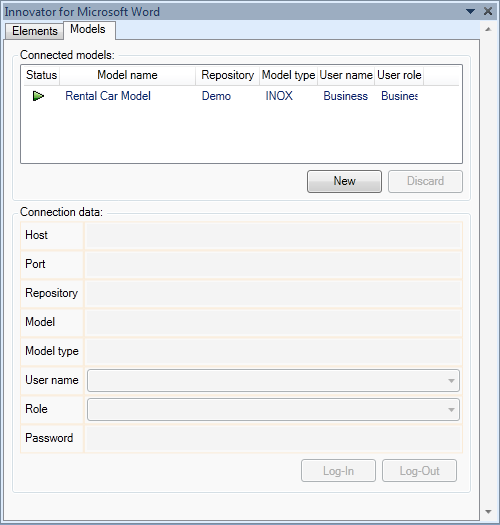The height and width of the screenshot is (525, 500).
Task: Close the Innovator for Microsoft Word pane
Action: 488,11
